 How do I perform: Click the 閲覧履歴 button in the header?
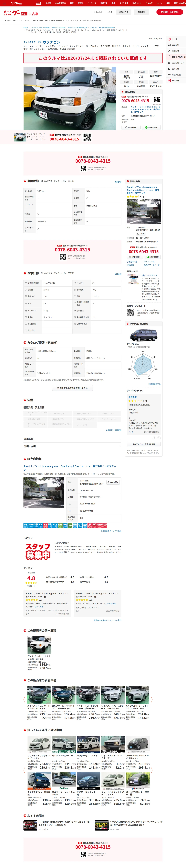click(141, 12)
